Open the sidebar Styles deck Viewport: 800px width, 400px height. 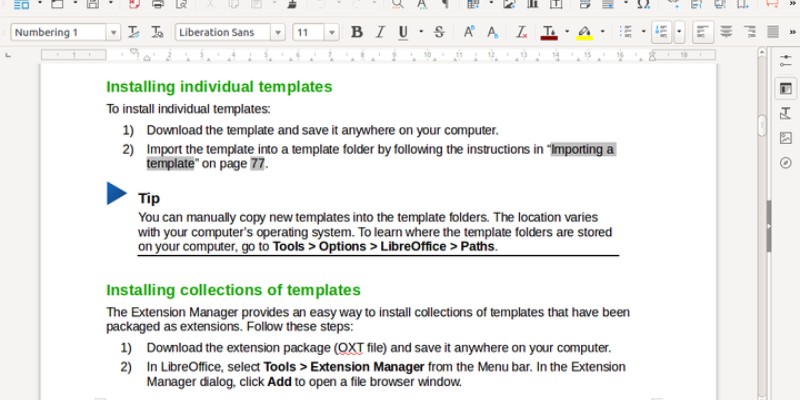pyautogui.click(x=786, y=113)
